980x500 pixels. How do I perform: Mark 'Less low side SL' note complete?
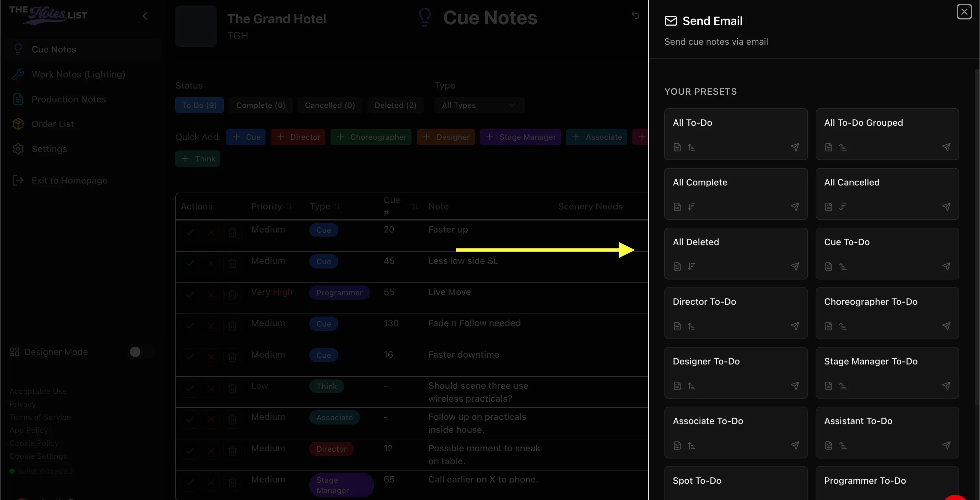point(190,263)
